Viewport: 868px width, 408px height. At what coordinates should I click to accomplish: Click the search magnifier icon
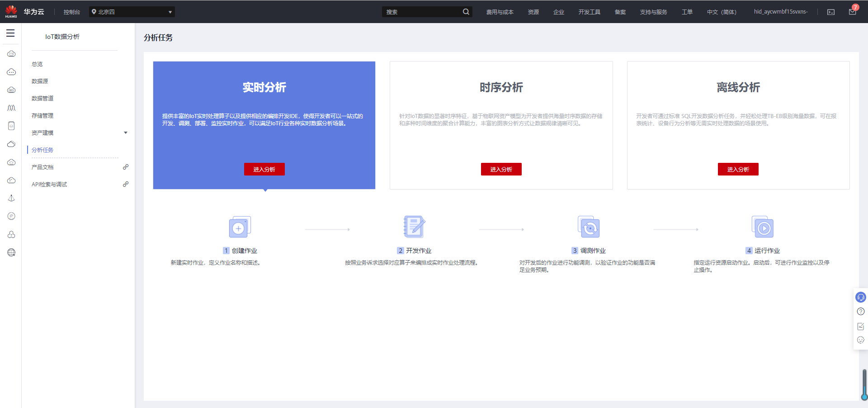[x=466, y=11]
